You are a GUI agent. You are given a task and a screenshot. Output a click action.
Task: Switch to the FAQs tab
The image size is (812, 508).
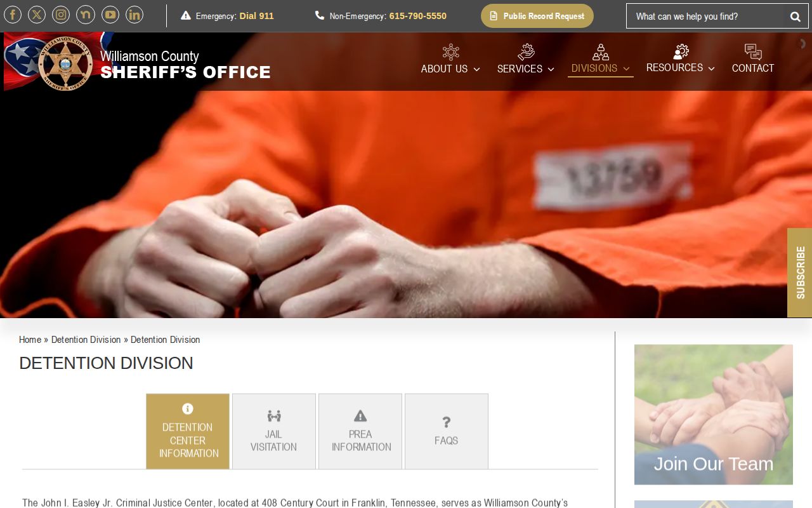[x=447, y=431]
